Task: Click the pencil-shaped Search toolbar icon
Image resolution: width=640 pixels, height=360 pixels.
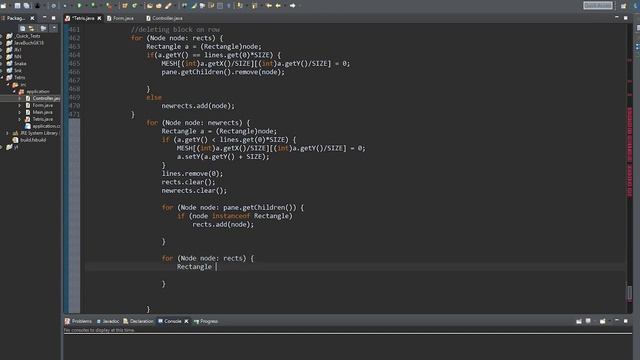Action: pos(168,6)
